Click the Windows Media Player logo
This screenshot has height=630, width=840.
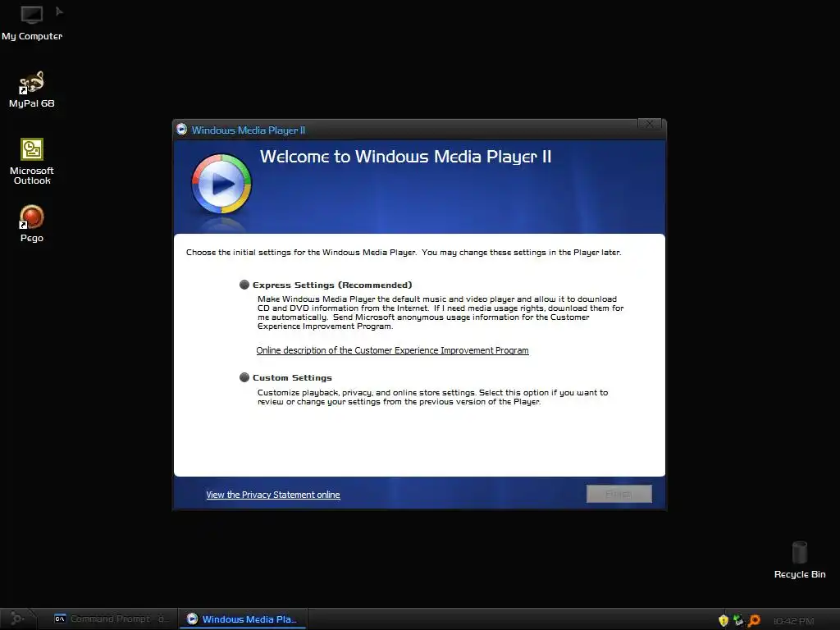[x=221, y=184]
